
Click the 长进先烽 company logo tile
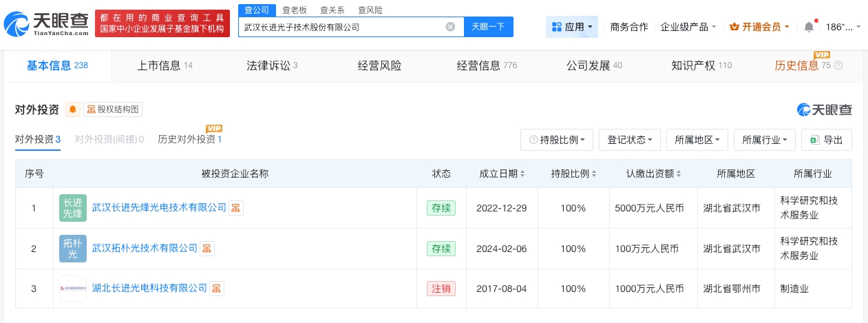point(72,208)
